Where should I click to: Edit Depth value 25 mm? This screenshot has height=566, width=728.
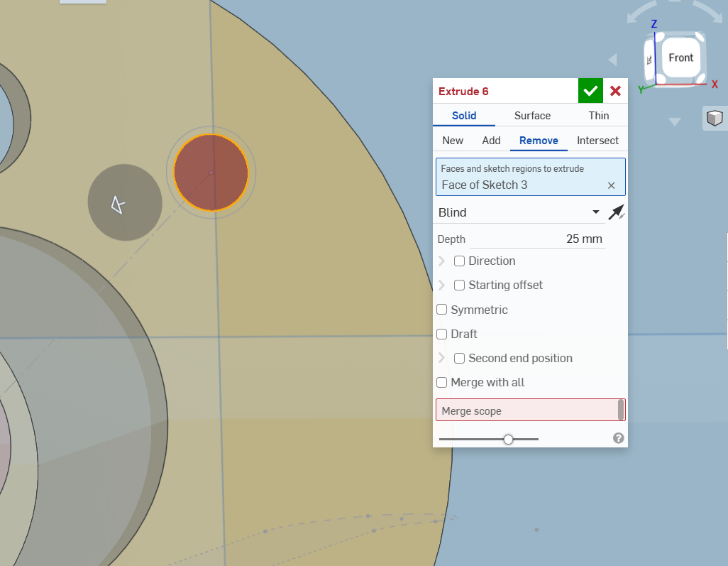tap(537, 239)
